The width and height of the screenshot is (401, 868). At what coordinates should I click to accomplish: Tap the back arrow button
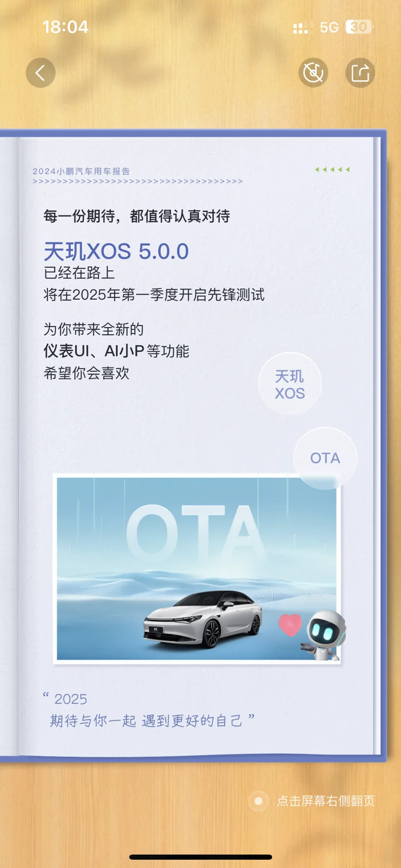(41, 73)
